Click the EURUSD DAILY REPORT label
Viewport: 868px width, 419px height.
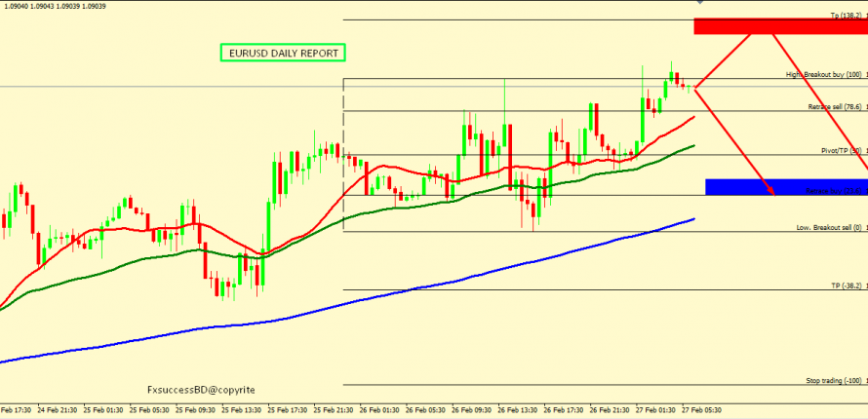coord(283,53)
